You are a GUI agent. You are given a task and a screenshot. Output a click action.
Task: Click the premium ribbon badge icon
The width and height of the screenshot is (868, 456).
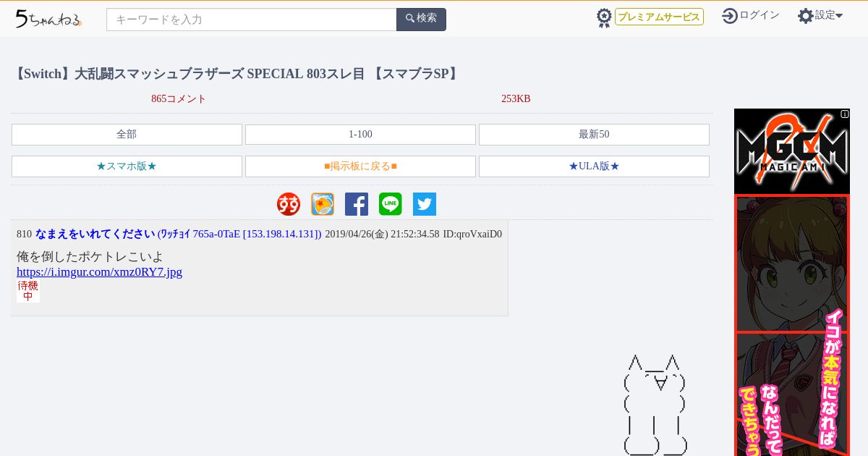604,18
